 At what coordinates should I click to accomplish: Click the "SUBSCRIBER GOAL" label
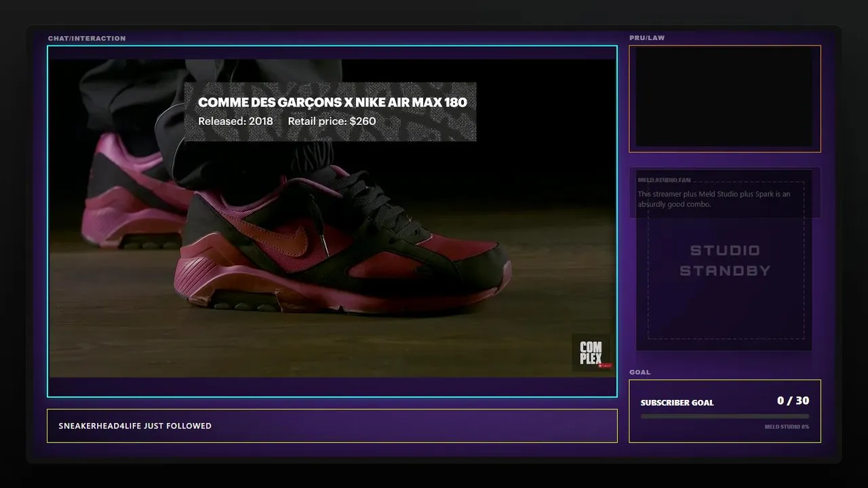pyautogui.click(x=677, y=403)
